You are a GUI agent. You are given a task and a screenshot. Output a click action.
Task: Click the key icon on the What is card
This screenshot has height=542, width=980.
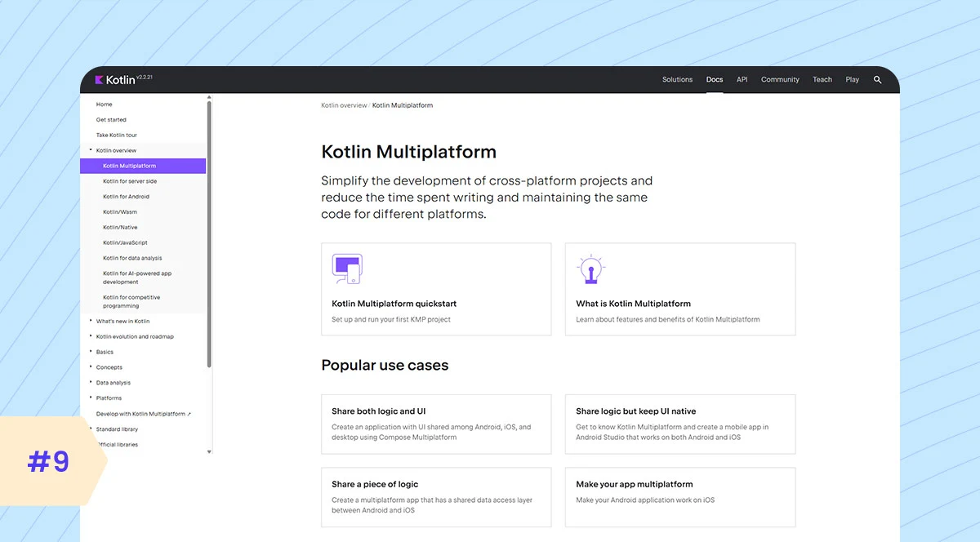coord(590,268)
